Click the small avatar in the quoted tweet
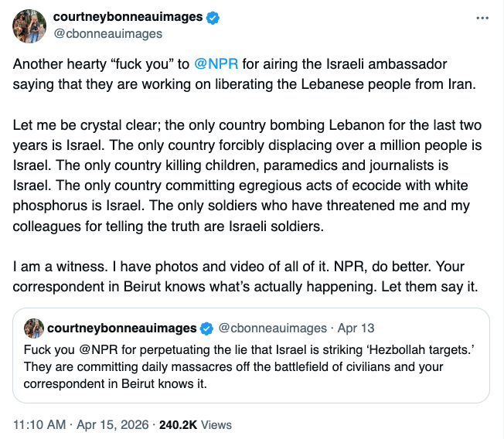This screenshot has width=504, height=439. click(x=33, y=328)
